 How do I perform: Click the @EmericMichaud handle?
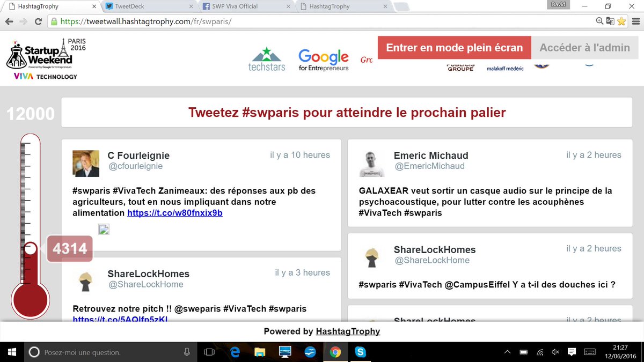[x=430, y=166]
